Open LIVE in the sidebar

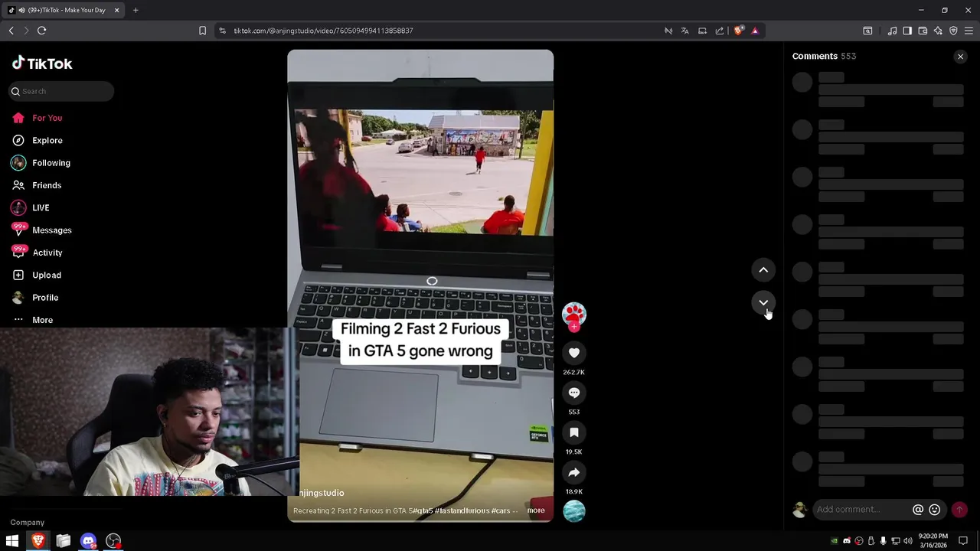[41, 207]
